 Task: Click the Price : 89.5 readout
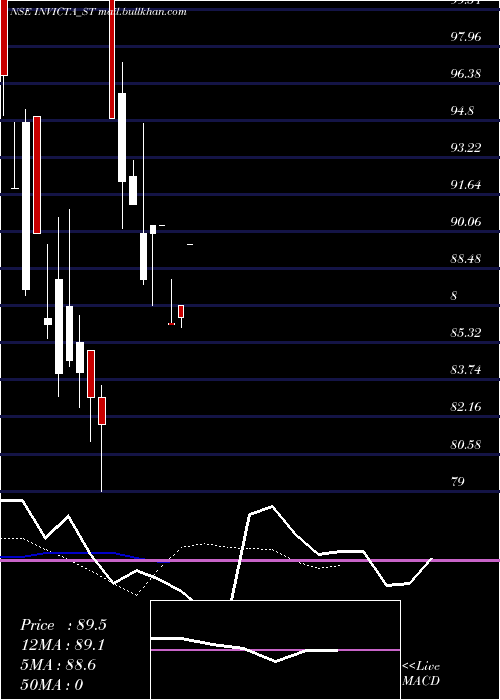(63, 625)
